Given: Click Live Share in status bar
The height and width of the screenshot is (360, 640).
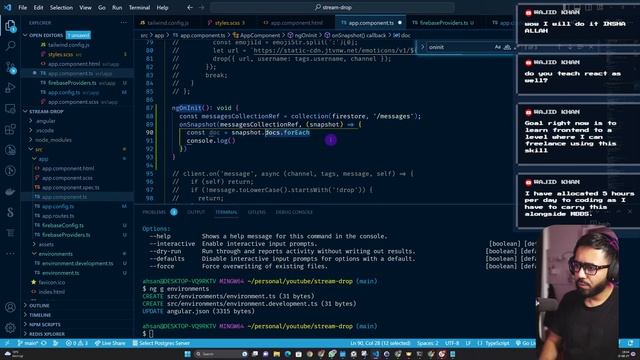Looking at the screenshot, I should coord(110,343).
